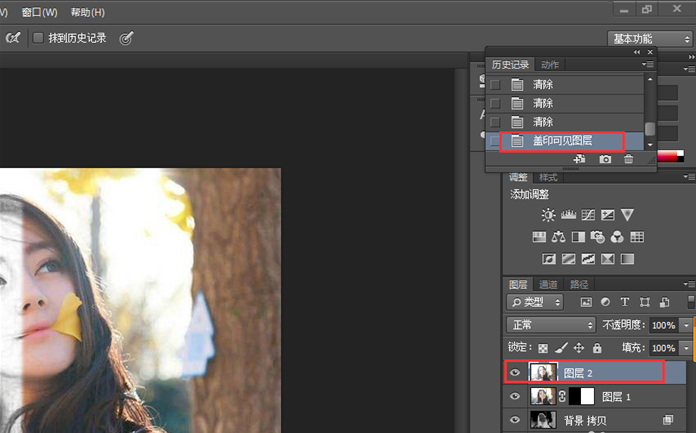Click the History panel scroll up arrow
Viewport: 696px width, 433px height.
(650, 79)
